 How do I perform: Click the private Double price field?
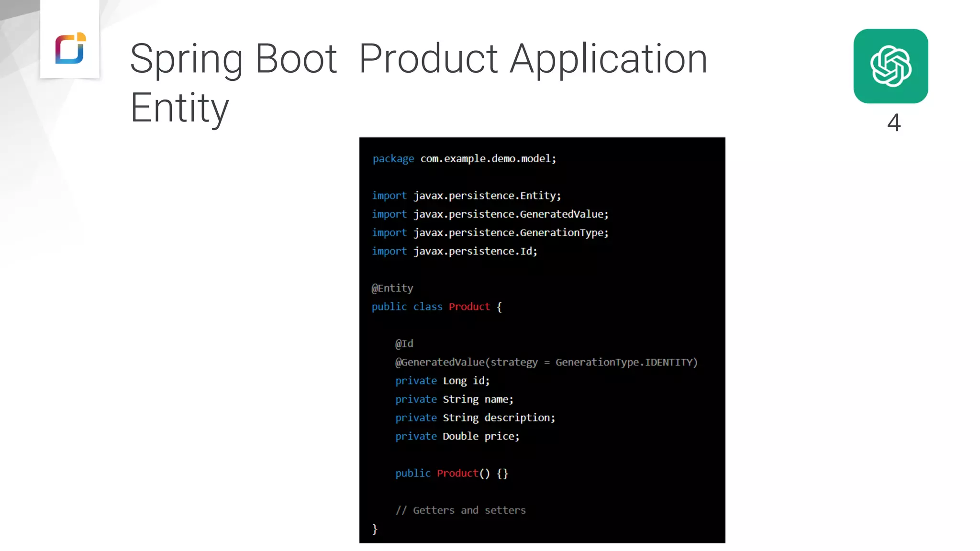[x=457, y=436]
